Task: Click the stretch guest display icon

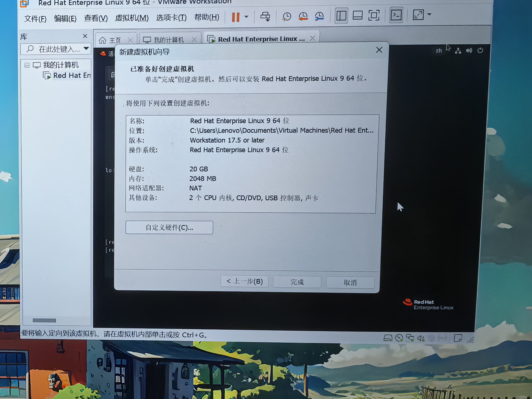Action: pos(418,15)
